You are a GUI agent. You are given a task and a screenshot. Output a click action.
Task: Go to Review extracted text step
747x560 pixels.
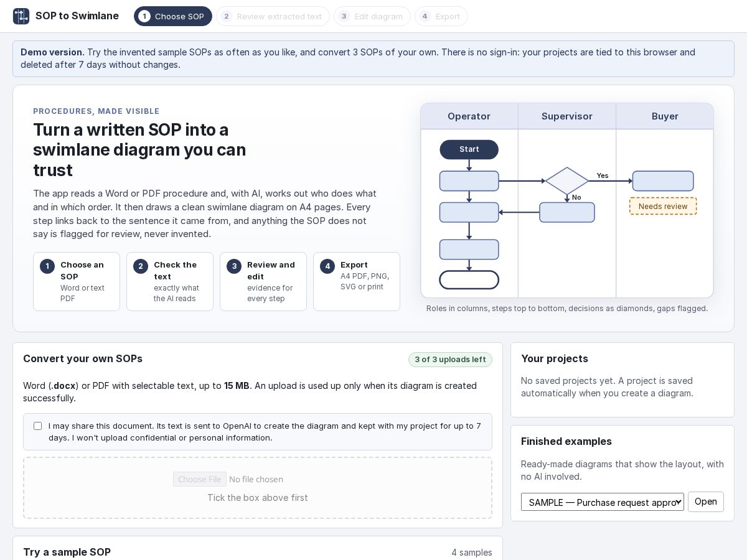(273, 16)
